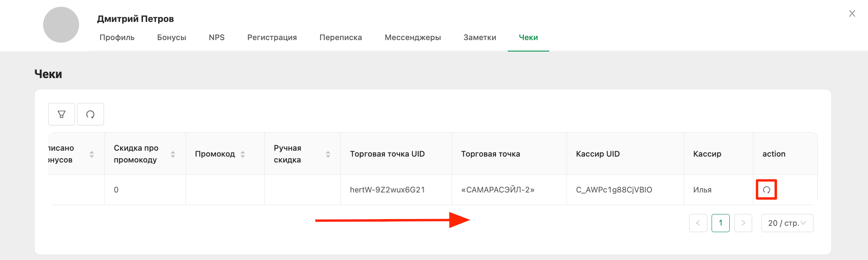
Task: Sort by the Ручная скидка column
Action: [328, 154]
